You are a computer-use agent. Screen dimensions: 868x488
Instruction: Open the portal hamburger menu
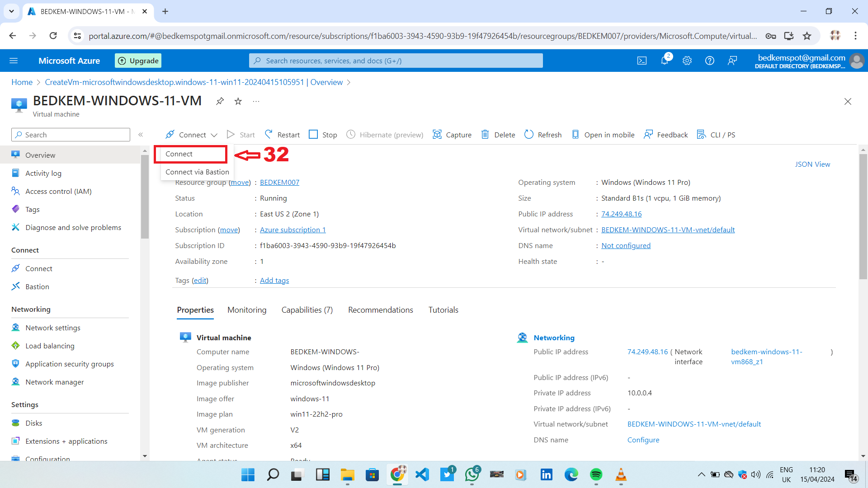point(14,61)
